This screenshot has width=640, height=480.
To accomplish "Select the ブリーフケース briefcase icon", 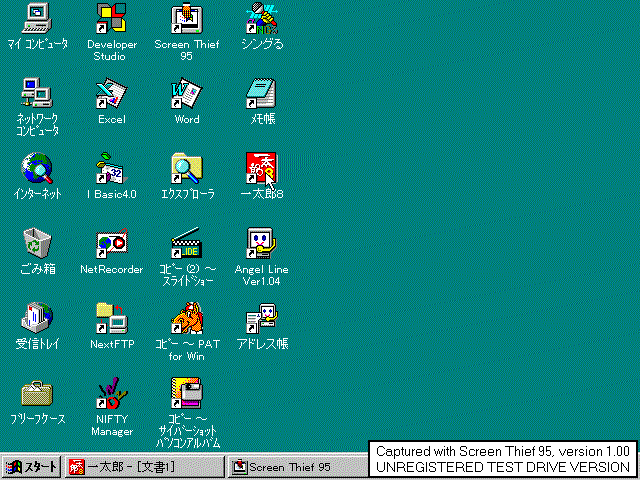I will (37, 393).
